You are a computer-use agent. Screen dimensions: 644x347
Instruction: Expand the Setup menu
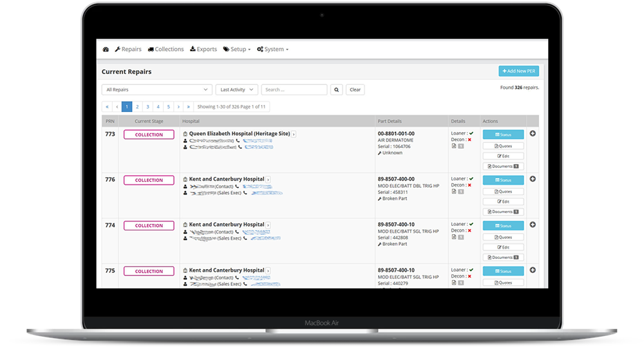click(x=236, y=50)
